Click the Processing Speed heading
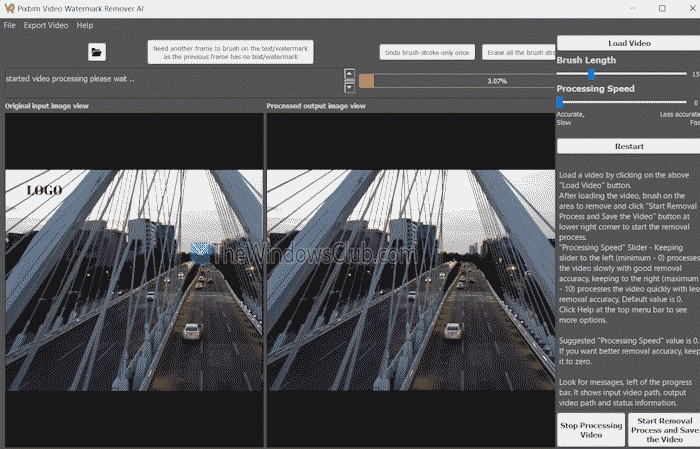The height and width of the screenshot is (449, 700). coord(596,89)
